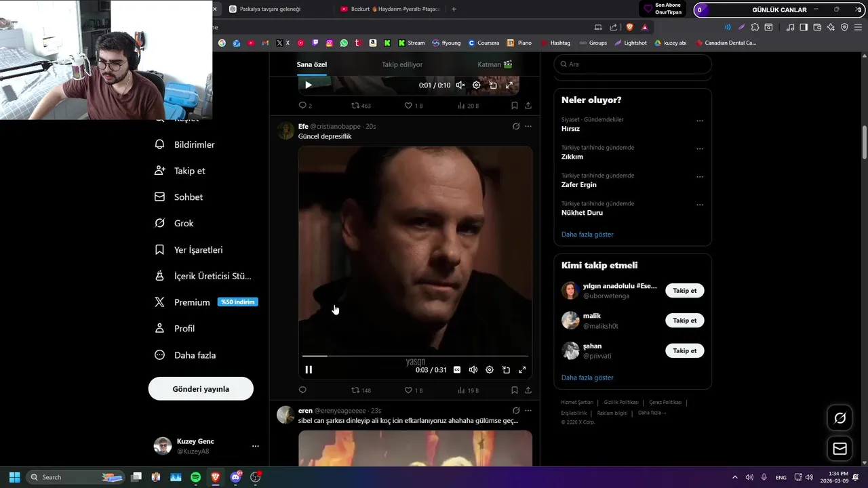Mute the Efe video volume
The image size is (868, 488).
(x=473, y=369)
